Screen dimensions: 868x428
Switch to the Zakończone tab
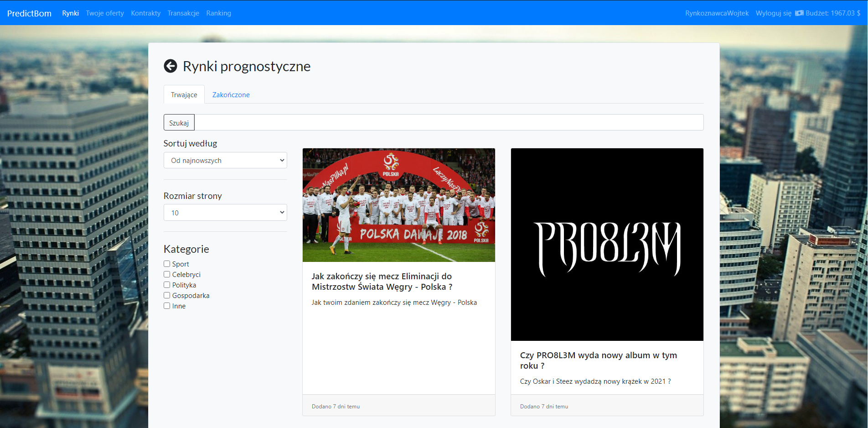231,94
